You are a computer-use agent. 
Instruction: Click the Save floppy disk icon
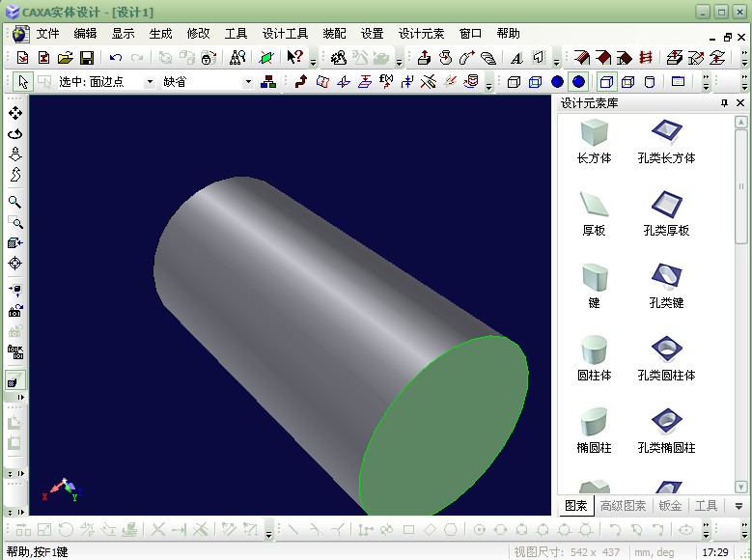[x=87, y=58]
